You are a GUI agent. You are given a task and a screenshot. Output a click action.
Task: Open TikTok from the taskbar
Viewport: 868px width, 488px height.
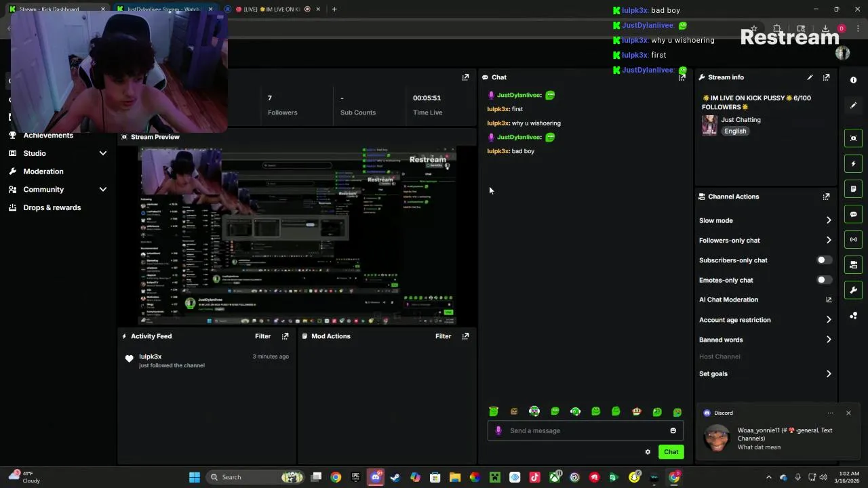pos(534,477)
